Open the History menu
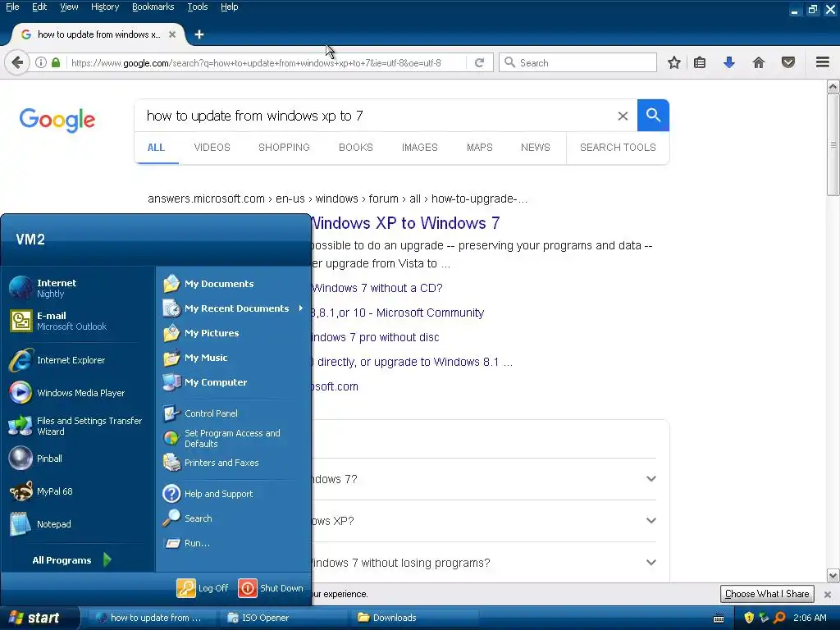Screen dimensions: 840x630 (105, 7)
